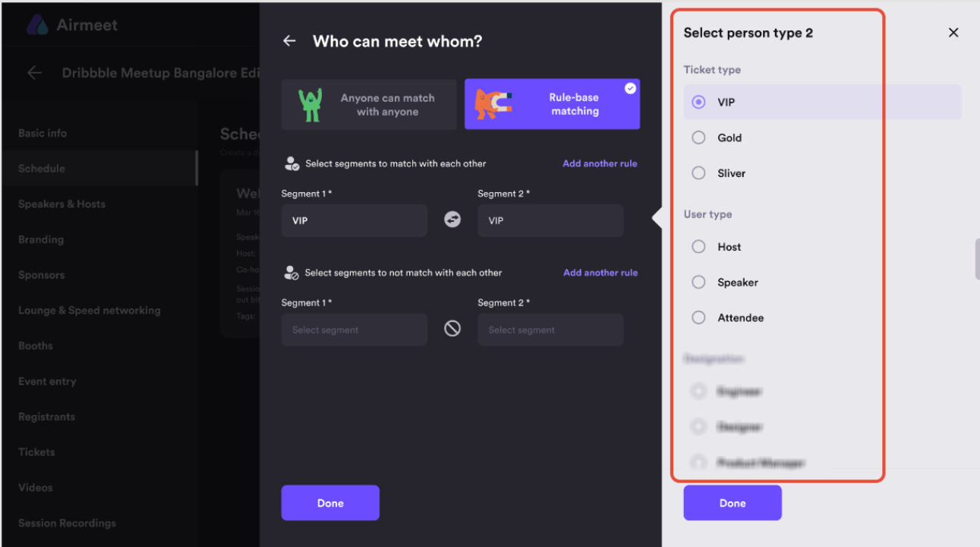Click the match segments people icon

(x=291, y=163)
